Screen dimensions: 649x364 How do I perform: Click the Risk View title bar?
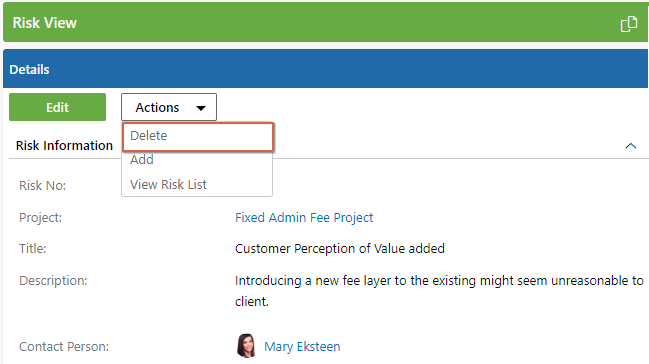tap(325, 22)
